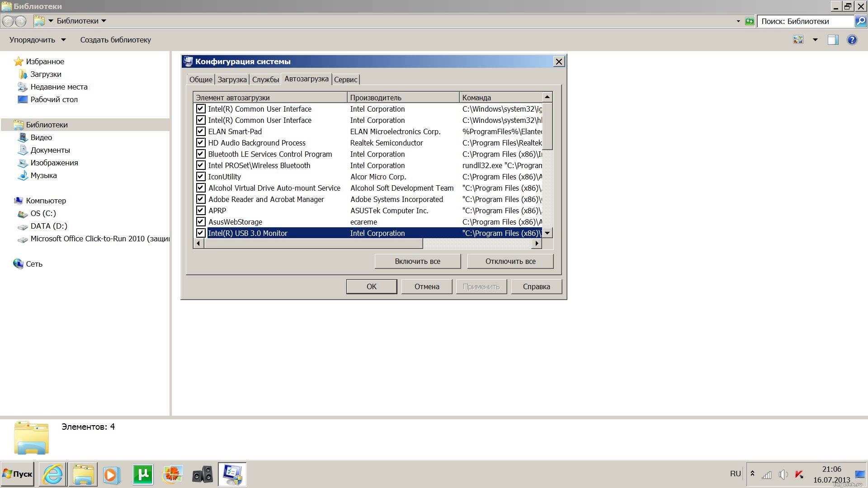Change view mode icon in Explorer toolbar
The width and height of the screenshot is (868, 488).
pos(798,40)
